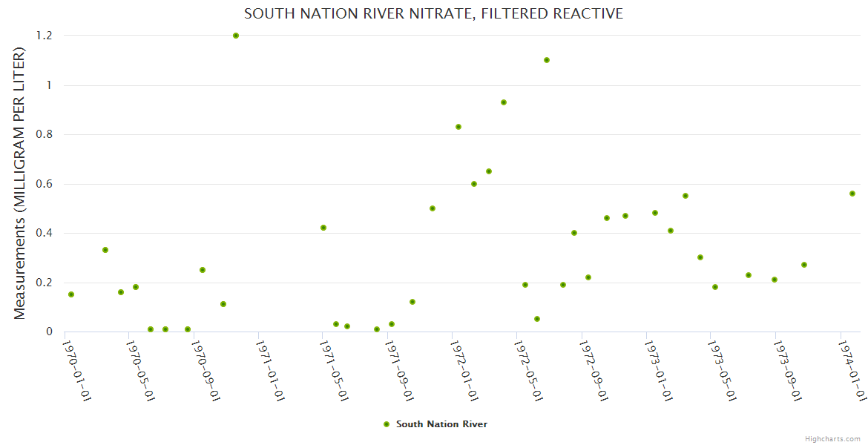
Task: Click the highest data point at 1.2
Action: point(236,36)
